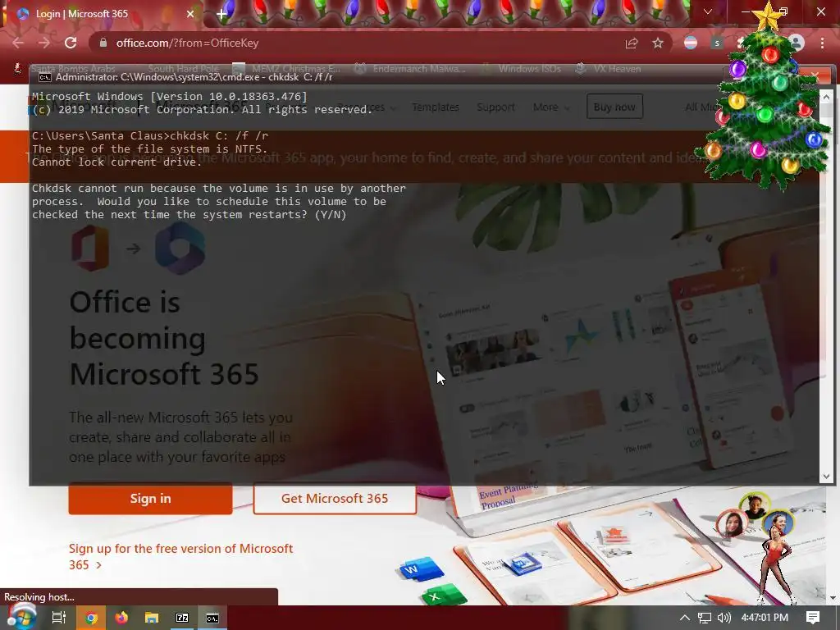Close the Login | Microsoft 365 tab
This screenshot has height=630, width=840.
click(x=190, y=14)
